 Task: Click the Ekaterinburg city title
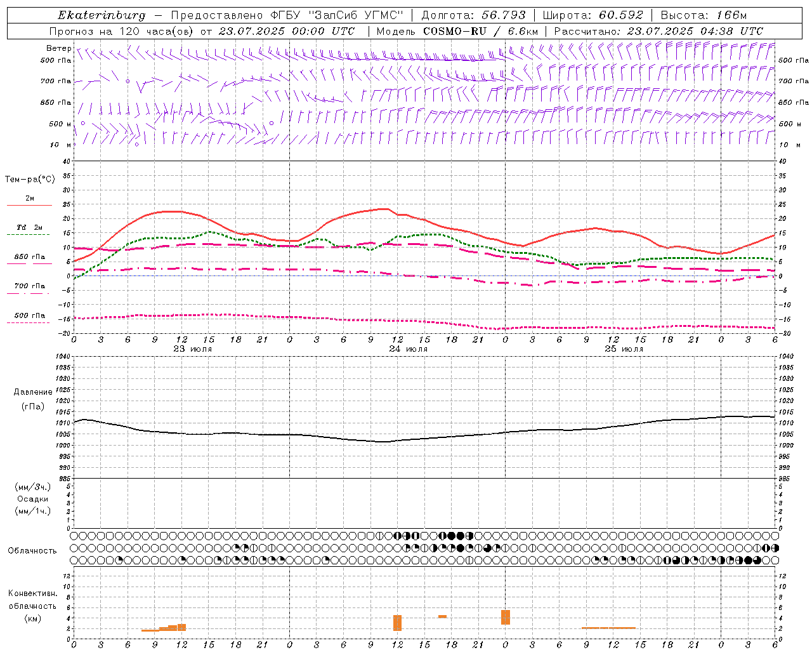(x=101, y=15)
